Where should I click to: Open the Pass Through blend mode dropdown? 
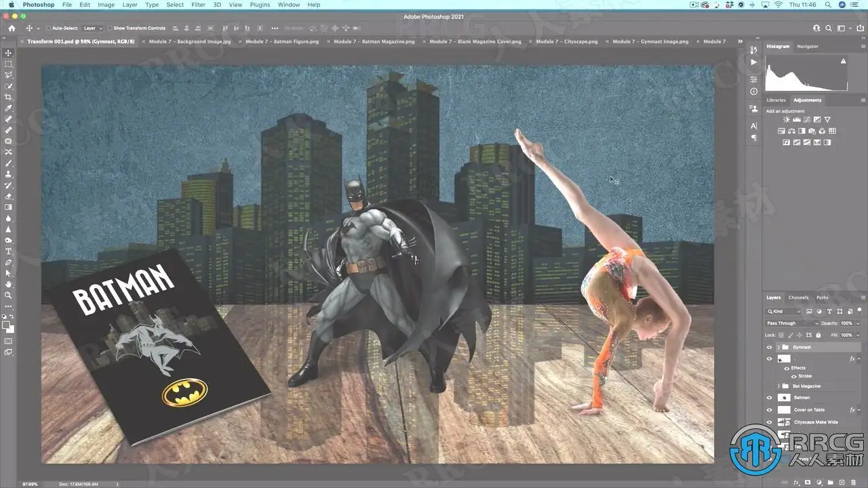click(x=792, y=323)
